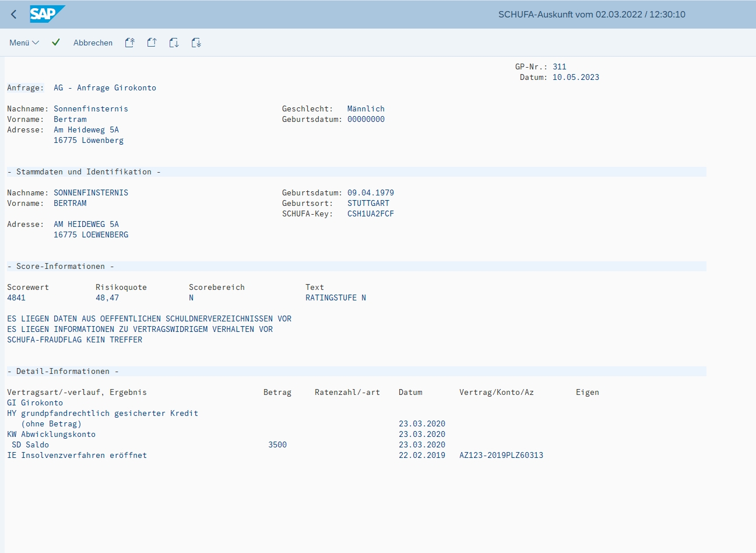Jump to the last page icon
This screenshot has width=756, height=553.
(196, 43)
